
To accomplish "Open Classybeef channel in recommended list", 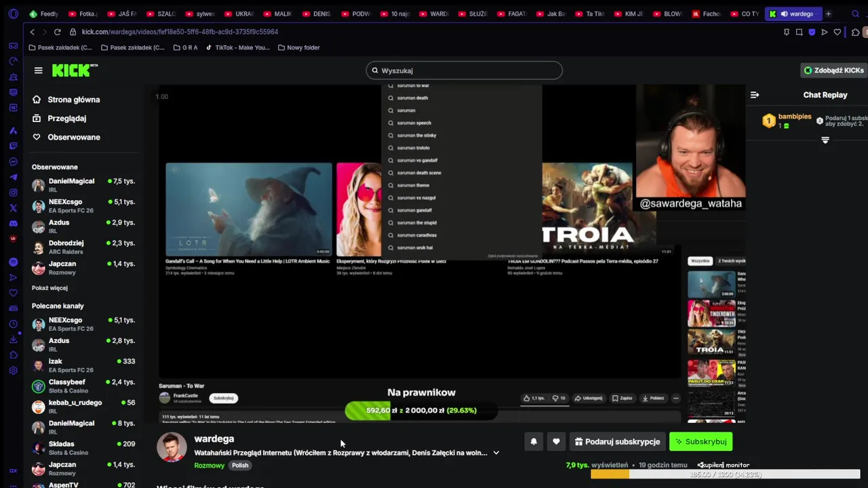I will coord(85,386).
